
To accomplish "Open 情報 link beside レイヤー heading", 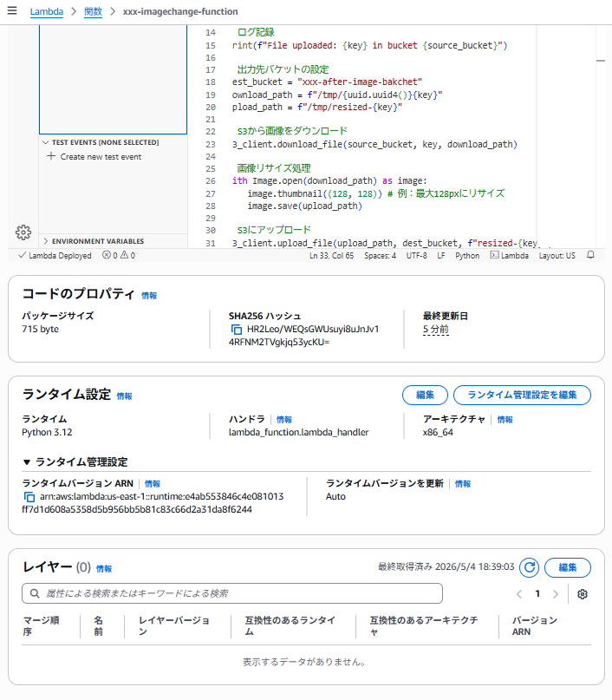I will click(104, 569).
